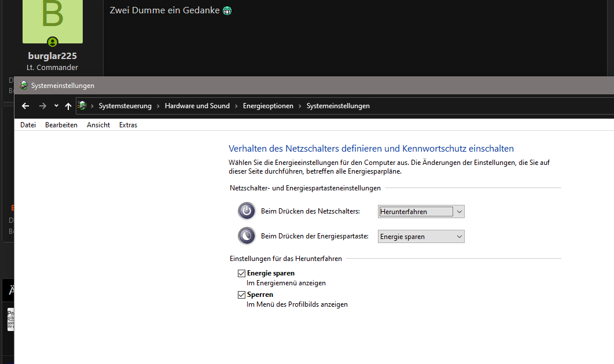Navigate to Energieoptionen breadcrumb
The width and height of the screenshot is (614, 364).
[x=268, y=106]
